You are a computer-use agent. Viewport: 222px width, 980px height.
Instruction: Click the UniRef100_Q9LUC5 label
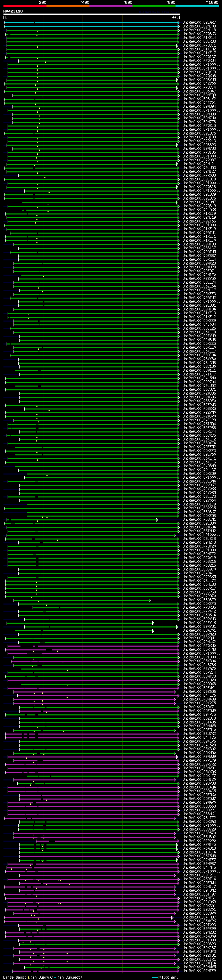pos(199,133)
